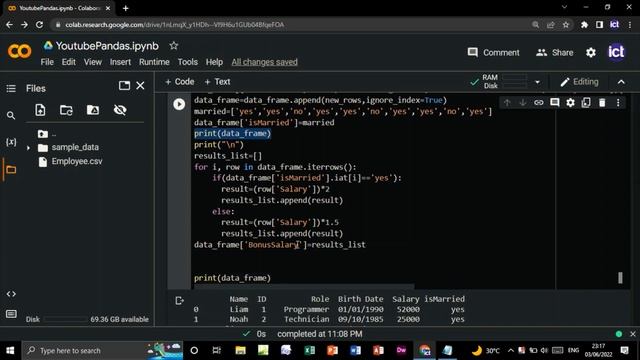640x360 pixels.
Task: Rename the YoutubePandas.ipynb title
Action: click(107, 46)
